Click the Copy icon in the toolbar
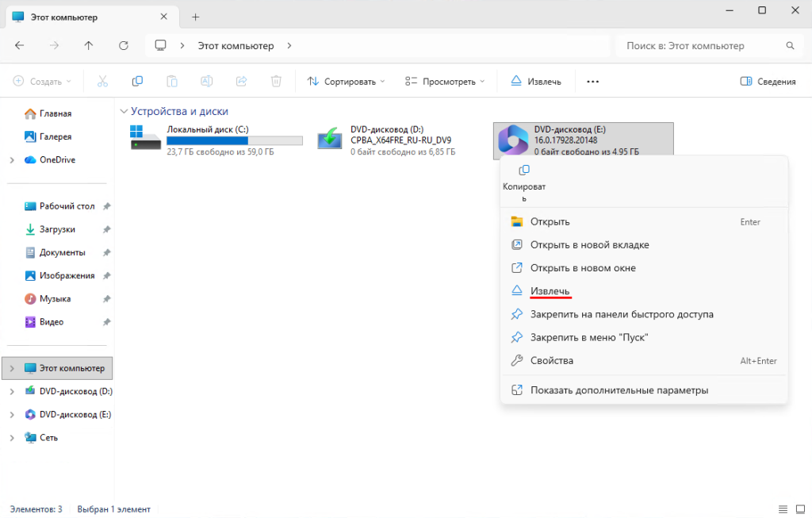812x518 pixels. click(137, 82)
